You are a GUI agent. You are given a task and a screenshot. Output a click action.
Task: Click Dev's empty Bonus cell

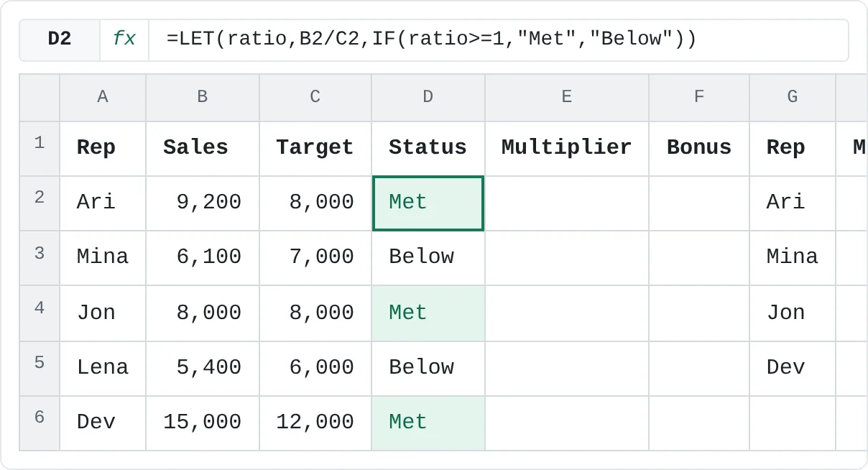[x=699, y=423]
